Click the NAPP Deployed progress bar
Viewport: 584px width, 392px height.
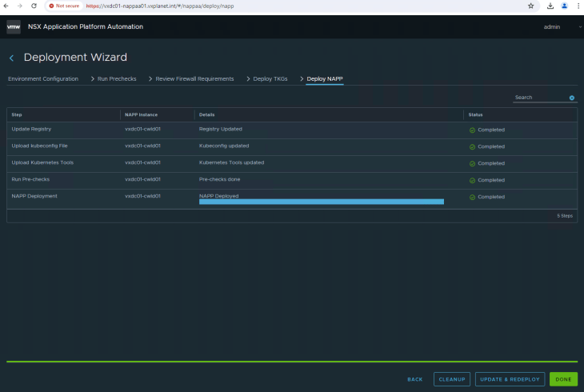click(321, 202)
